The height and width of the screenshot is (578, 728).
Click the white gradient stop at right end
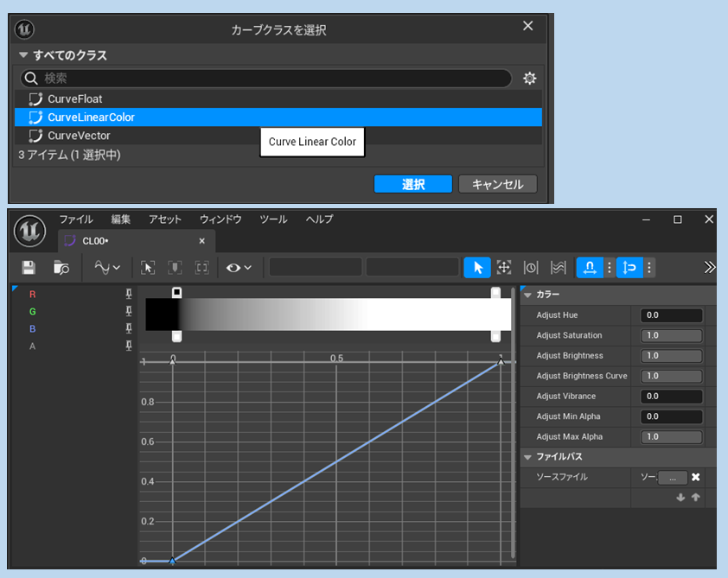[x=495, y=294]
